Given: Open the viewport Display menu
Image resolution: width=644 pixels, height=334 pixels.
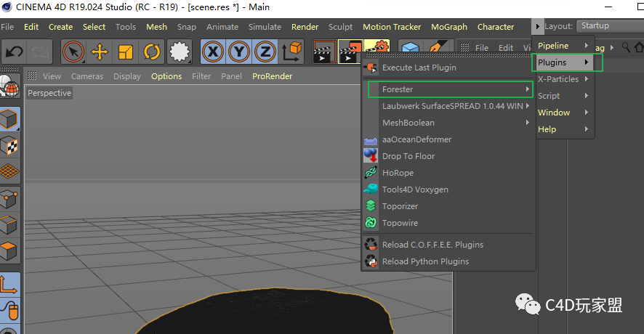Looking at the screenshot, I should tap(127, 76).
